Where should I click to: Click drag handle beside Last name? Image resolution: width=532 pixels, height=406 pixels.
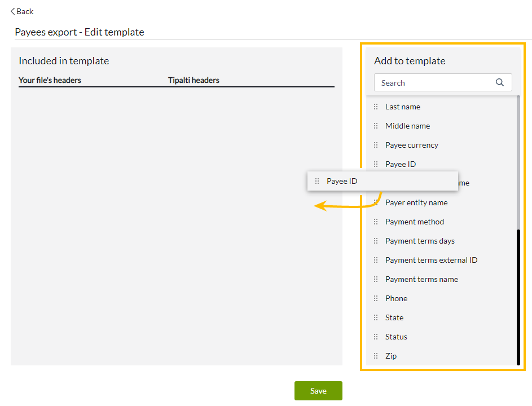pos(376,107)
